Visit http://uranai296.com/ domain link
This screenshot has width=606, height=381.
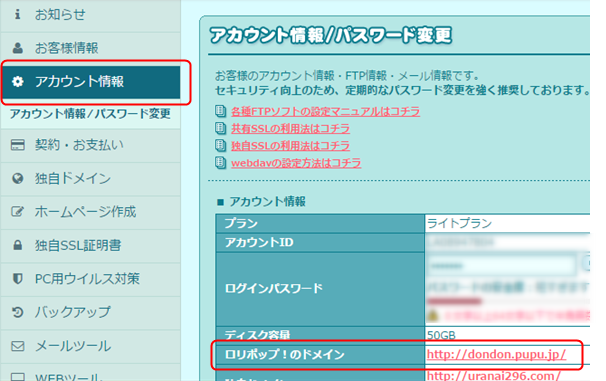pyautogui.click(x=494, y=376)
